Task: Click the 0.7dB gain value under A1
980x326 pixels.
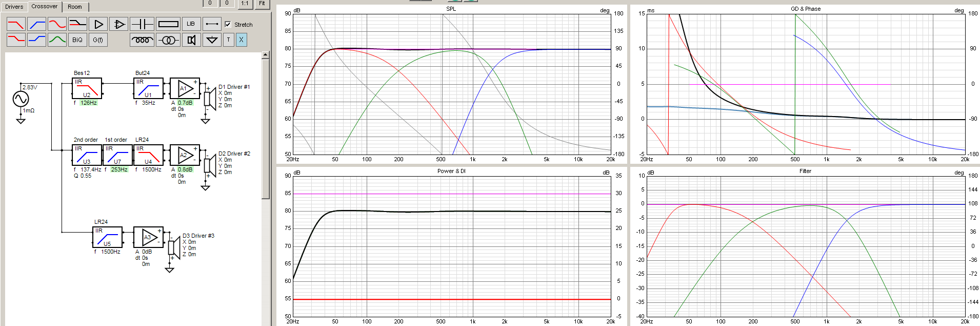Action: (185, 103)
